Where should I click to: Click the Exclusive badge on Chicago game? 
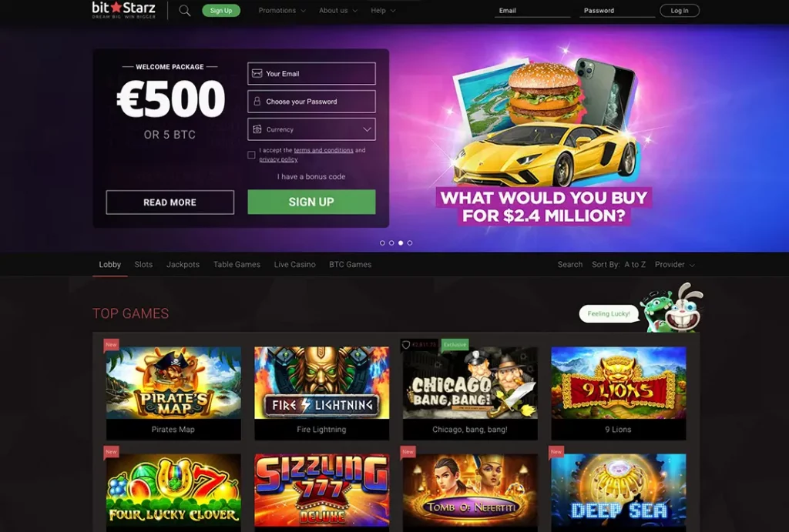[455, 344]
